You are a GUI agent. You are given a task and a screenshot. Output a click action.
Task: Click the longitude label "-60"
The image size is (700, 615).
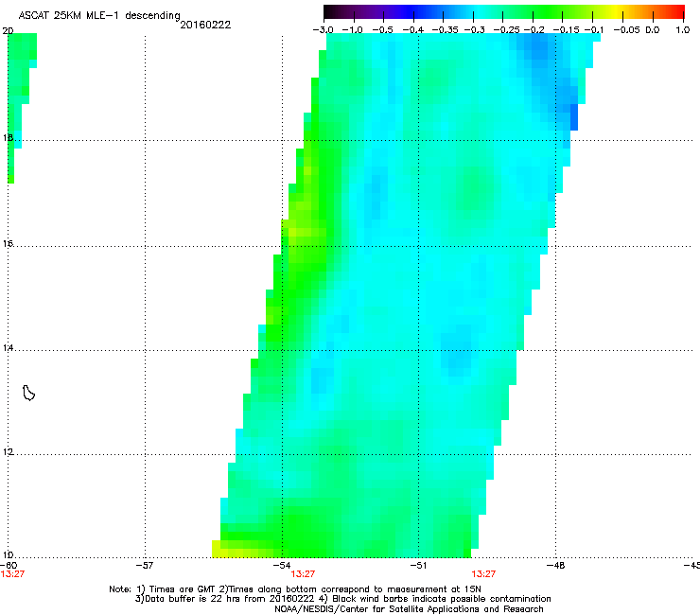[x=9, y=566]
